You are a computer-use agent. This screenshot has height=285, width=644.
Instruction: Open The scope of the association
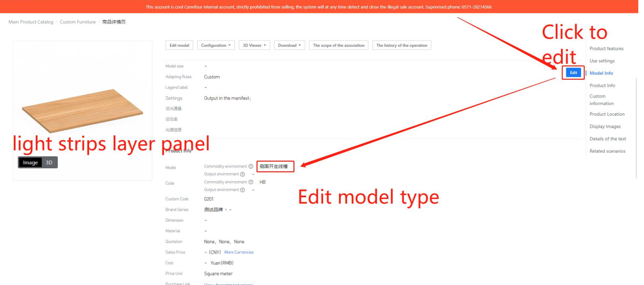[x=338, y=46]
